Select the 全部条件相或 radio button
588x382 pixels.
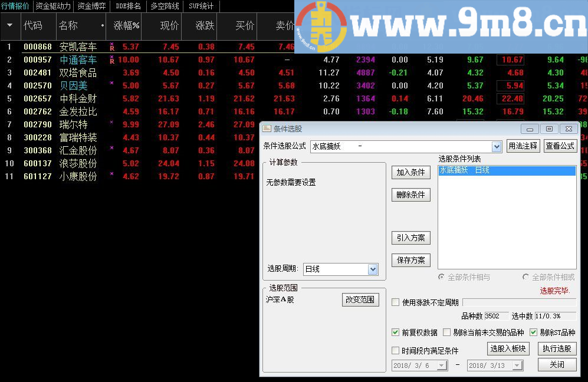[x=525, y=277]
